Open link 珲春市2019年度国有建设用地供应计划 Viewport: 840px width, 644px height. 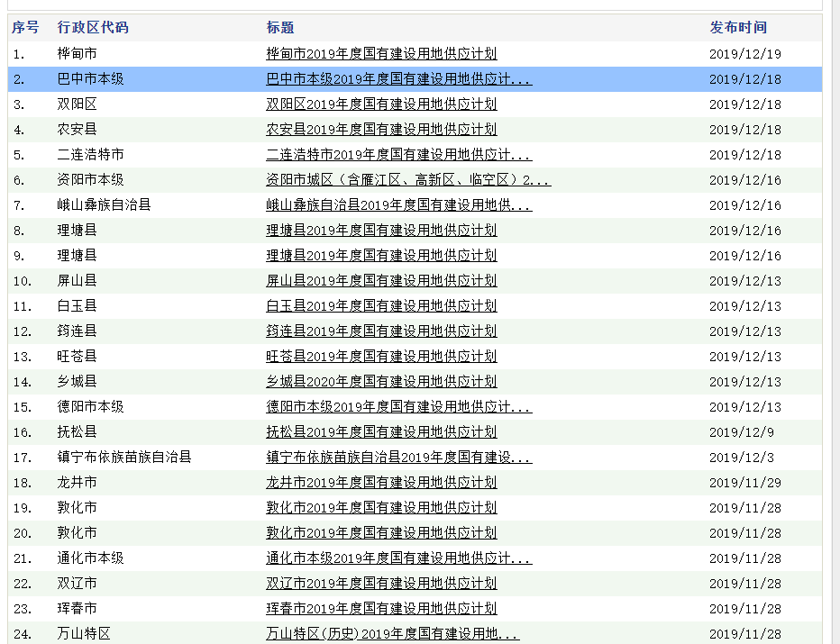[381, 609]
